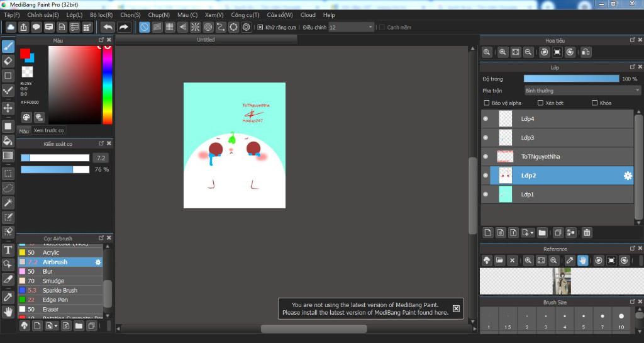This screenshot has width=644, height=343.
Task: Toggle the Cạnh mềm checkbox
Action: [382, 28]
